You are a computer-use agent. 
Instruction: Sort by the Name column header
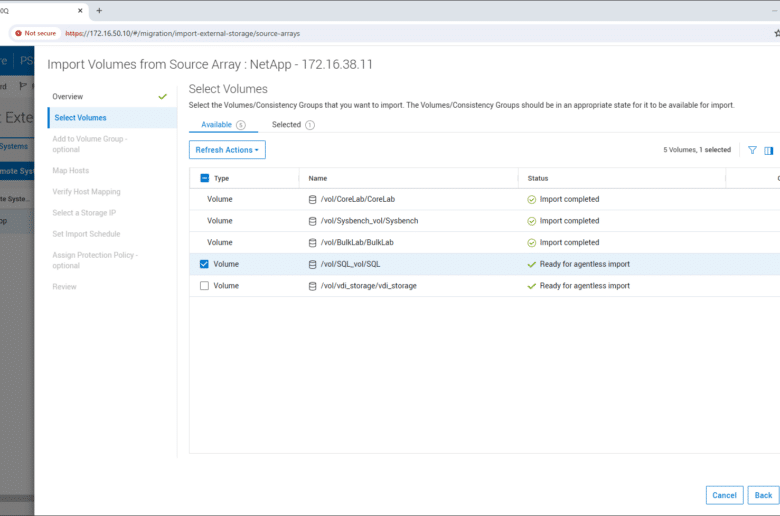pyautogui.click(x=318, y=178)
